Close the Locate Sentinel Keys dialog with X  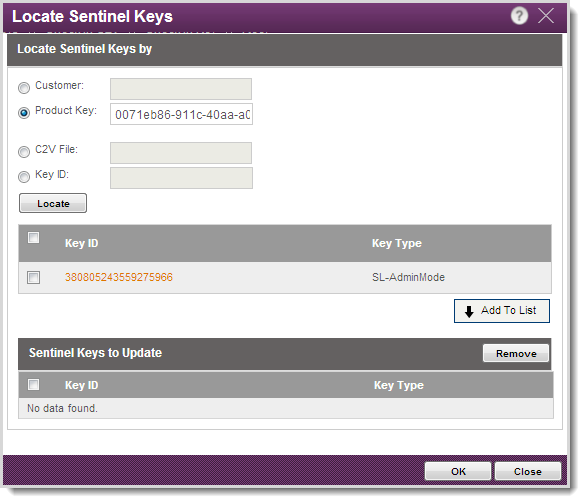546,16
